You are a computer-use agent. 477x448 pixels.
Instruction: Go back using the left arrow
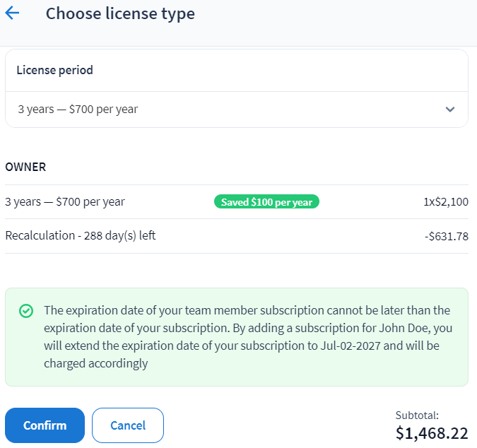12,13
